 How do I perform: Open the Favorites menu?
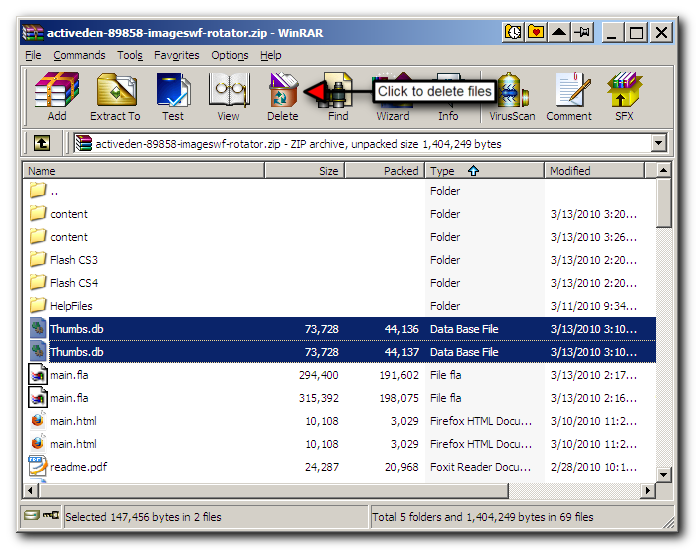point(177,55)
